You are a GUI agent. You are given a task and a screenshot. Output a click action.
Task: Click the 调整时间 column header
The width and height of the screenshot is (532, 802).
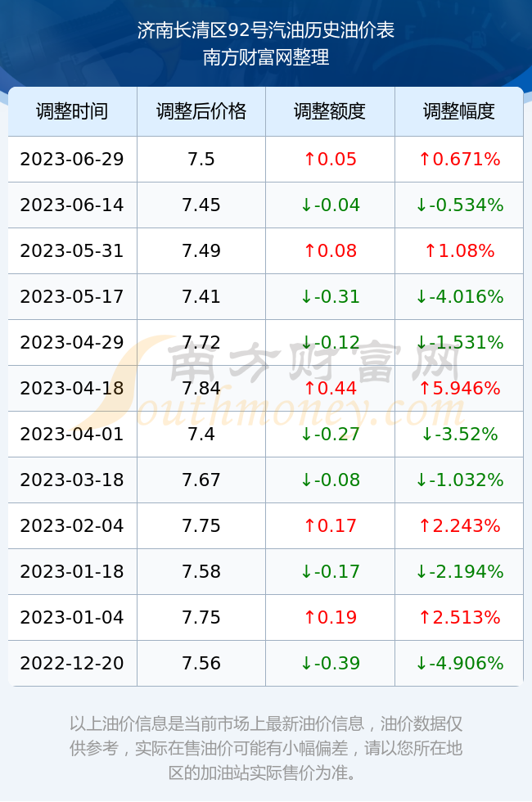(x=72, y=111)
